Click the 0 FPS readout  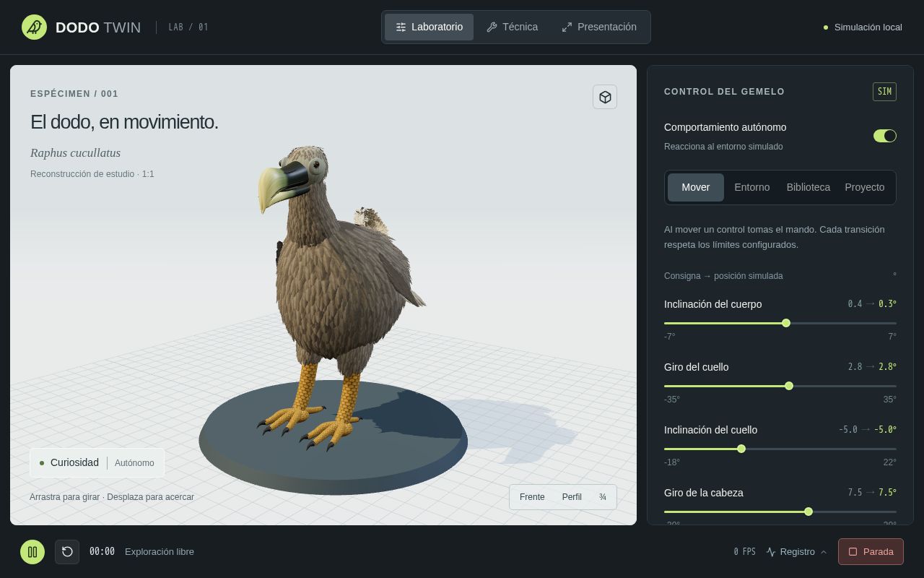[x=744, y=552]
